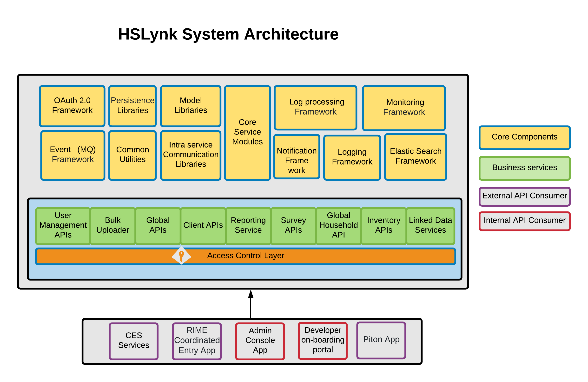Open the Developer on-boarding portal

pos(323,341)
